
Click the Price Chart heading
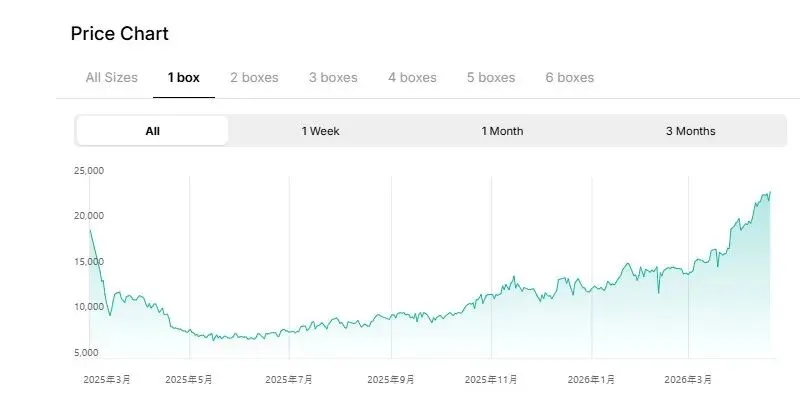pyautogui.click(x=119, y=33)
